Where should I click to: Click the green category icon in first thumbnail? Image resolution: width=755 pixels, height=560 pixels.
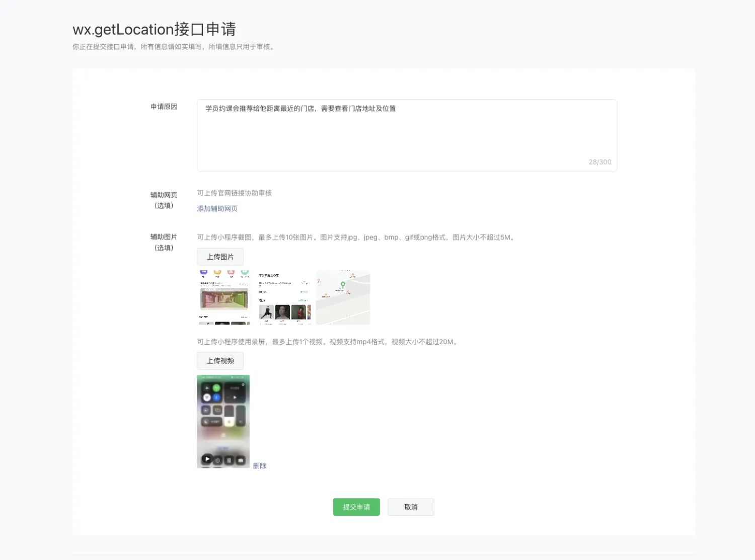(x=245, y=272)
